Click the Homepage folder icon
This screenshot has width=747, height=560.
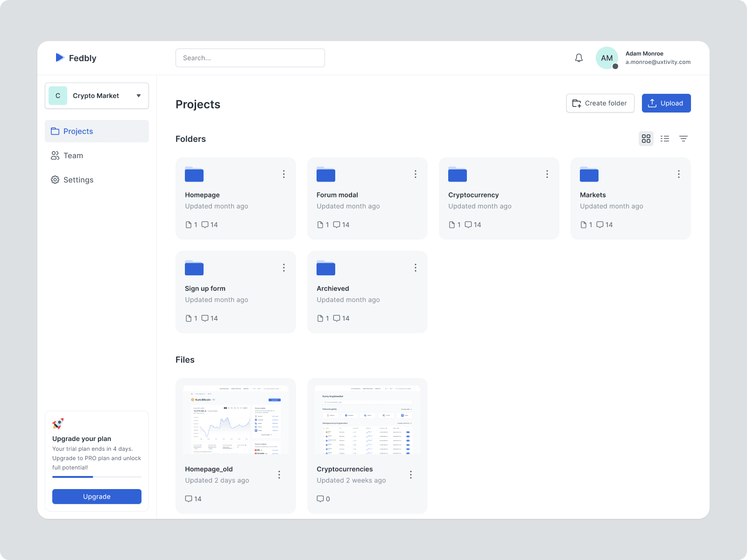pyautogui.click(x=194, y=174)
